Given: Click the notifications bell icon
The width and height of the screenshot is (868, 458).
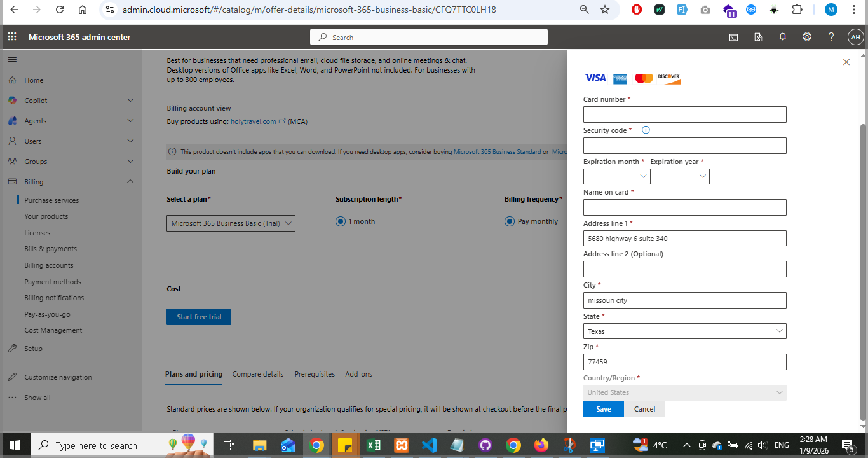Looking at the screenshot, I should pos(783,37).
